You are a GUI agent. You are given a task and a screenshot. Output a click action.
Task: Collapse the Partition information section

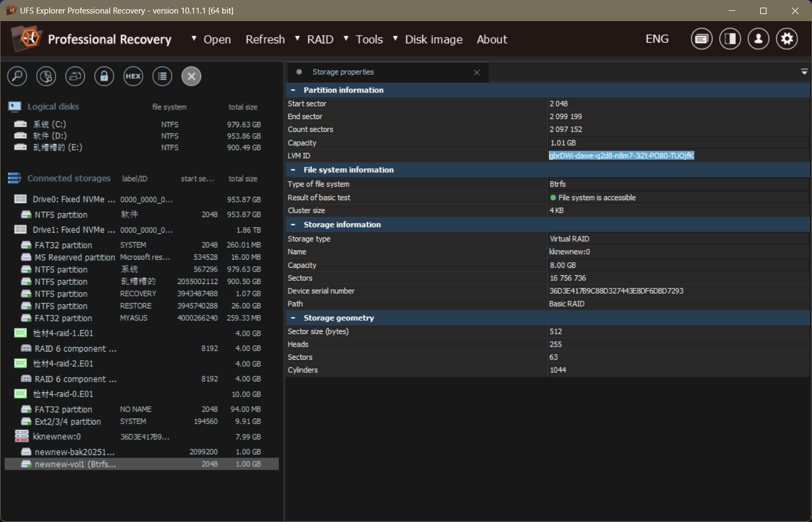[x=293, y=90]
